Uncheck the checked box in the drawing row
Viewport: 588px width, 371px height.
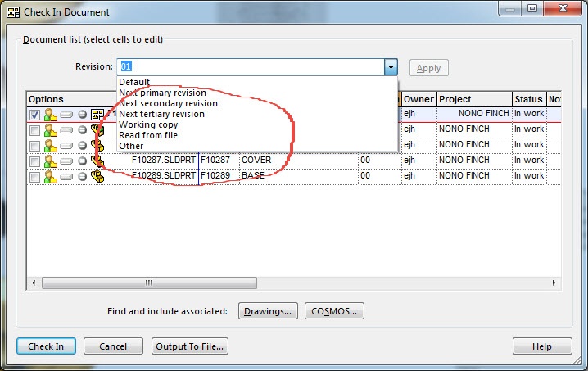[x=34, y=115]
